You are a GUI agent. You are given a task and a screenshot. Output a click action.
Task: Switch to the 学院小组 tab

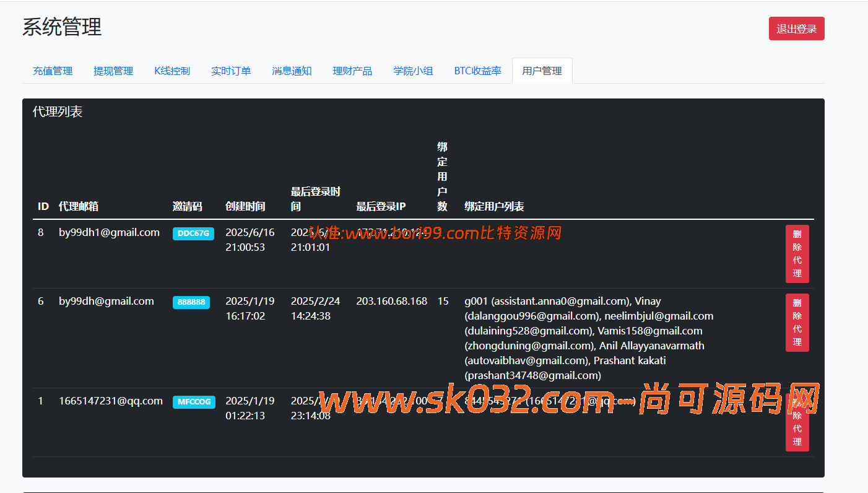click(413, 71)
